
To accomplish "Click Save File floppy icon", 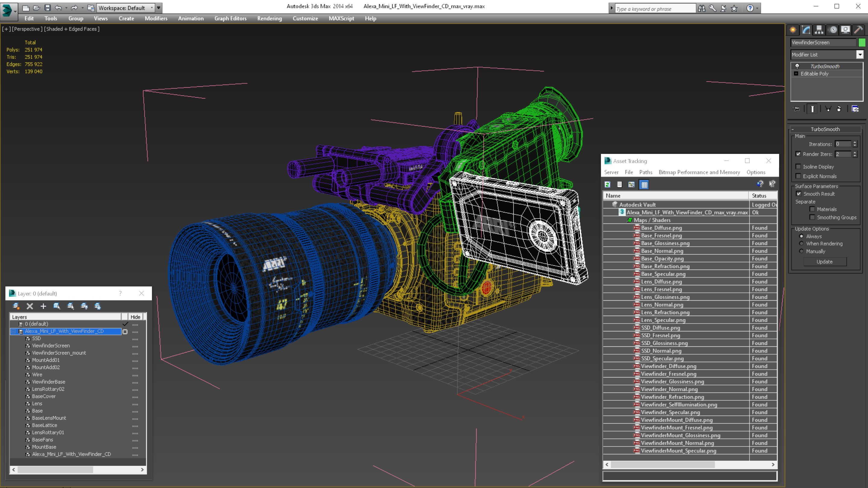I will coord(48,8).
